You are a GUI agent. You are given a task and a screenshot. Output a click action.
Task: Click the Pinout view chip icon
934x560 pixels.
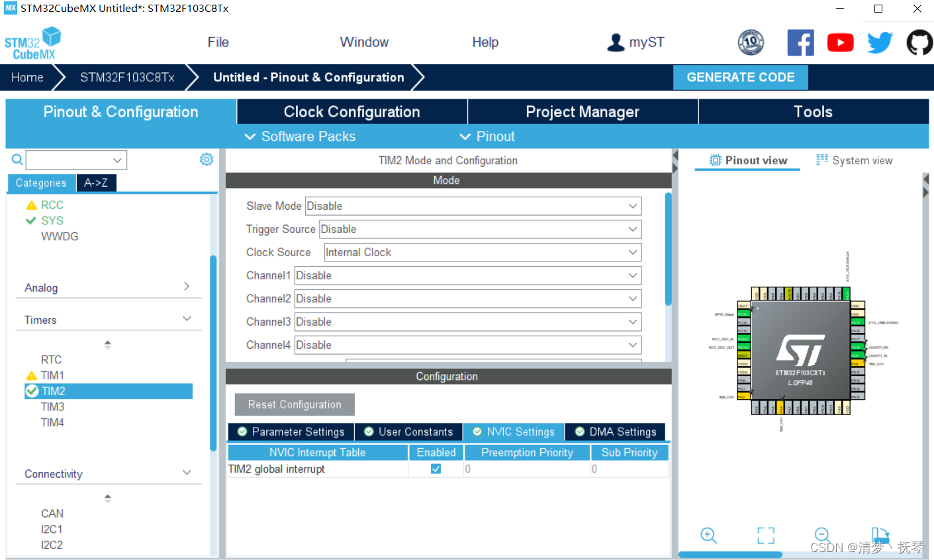pos(715,160)
